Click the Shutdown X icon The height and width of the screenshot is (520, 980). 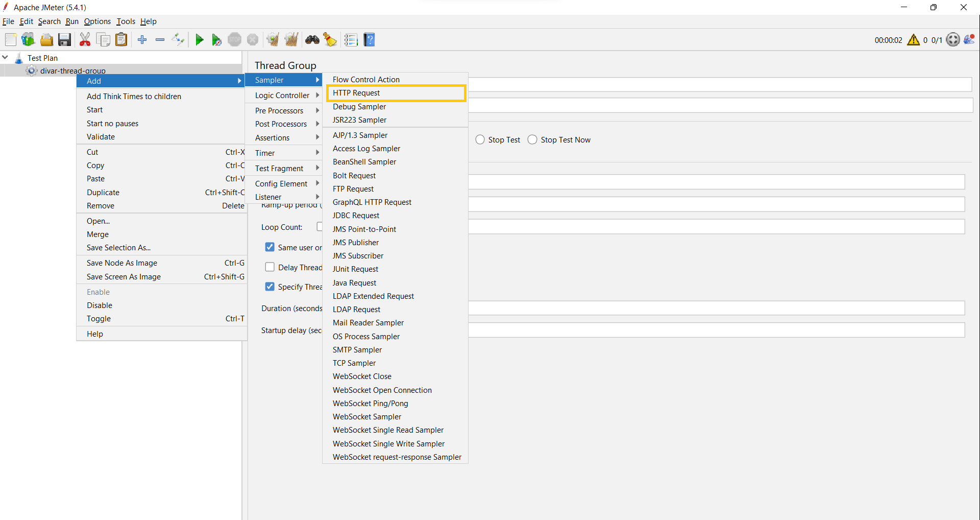(253, 40)
